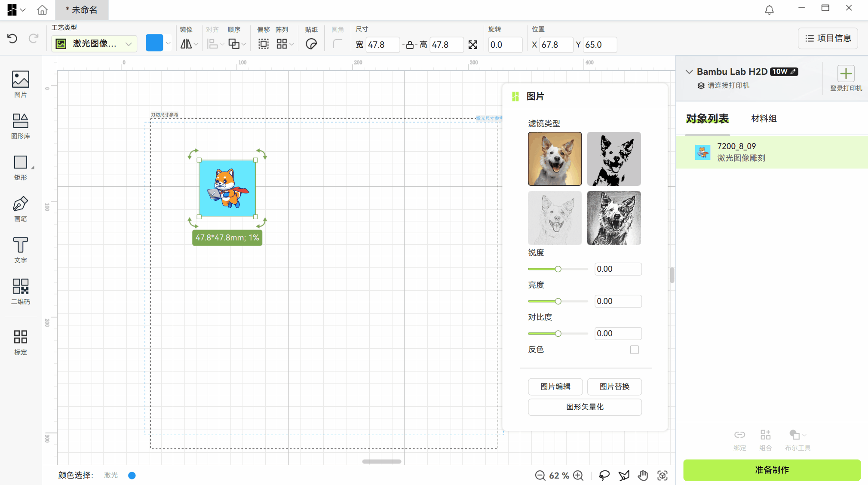Select the Text (文字) tool
The width and height of the screenshot is (868, 485).
click(x=20, y=250)
